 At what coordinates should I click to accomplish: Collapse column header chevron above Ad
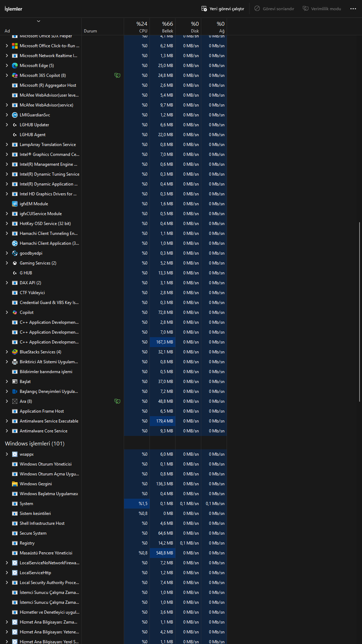point(39,21)
